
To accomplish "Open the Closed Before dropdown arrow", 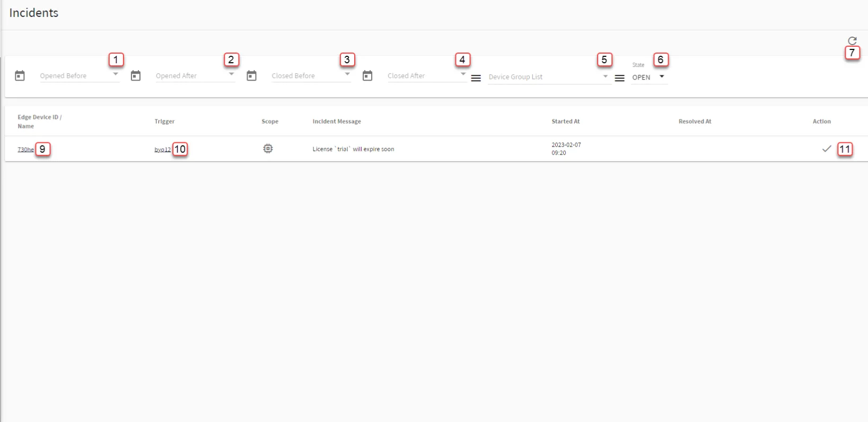I will point(347,74).
